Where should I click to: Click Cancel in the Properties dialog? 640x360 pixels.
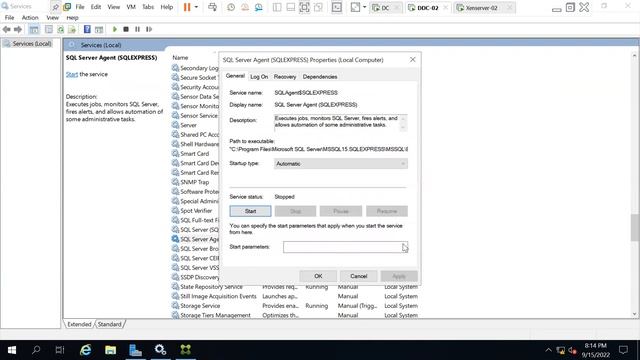coord(359,276)
